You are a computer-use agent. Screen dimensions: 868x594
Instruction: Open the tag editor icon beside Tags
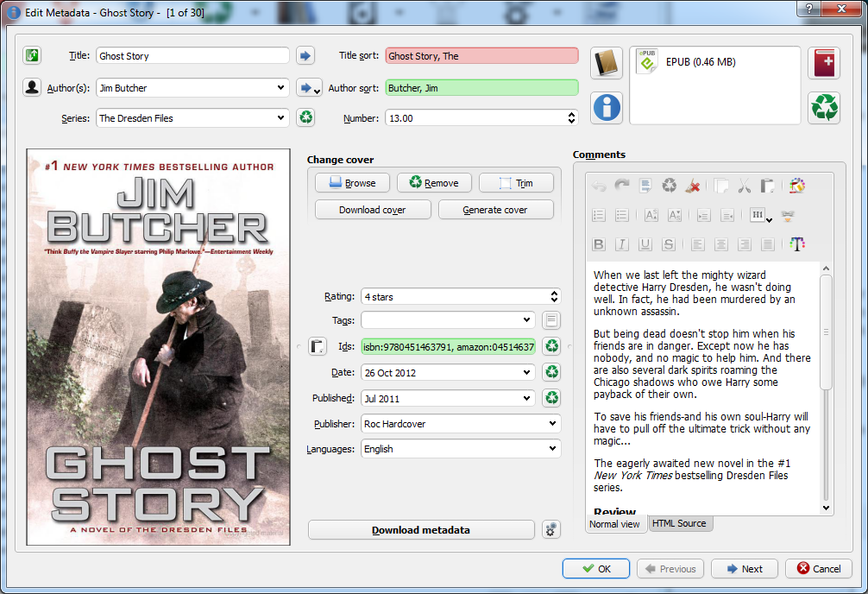point(551,319)
